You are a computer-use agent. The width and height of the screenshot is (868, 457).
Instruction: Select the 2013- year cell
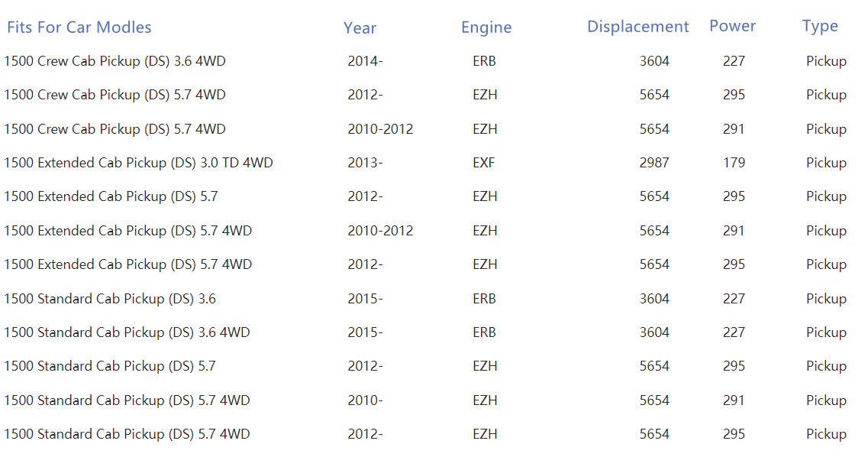pyautogui.click(x=365, y=163)
